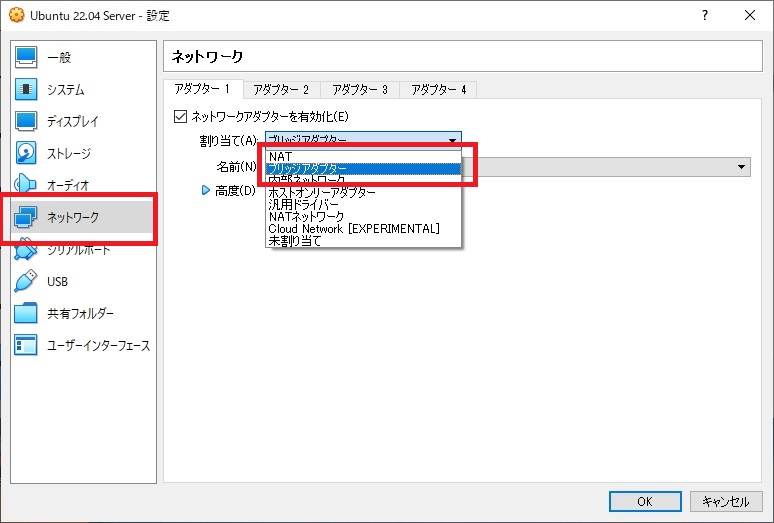Select the 共有フォルダー sidebar label

point(80,313)
